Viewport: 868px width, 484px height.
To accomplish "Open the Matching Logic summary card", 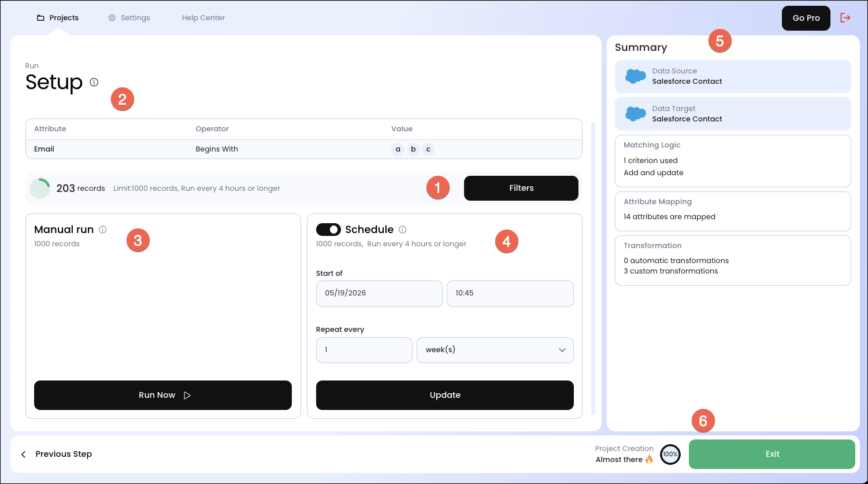I will tap(733, 161).
